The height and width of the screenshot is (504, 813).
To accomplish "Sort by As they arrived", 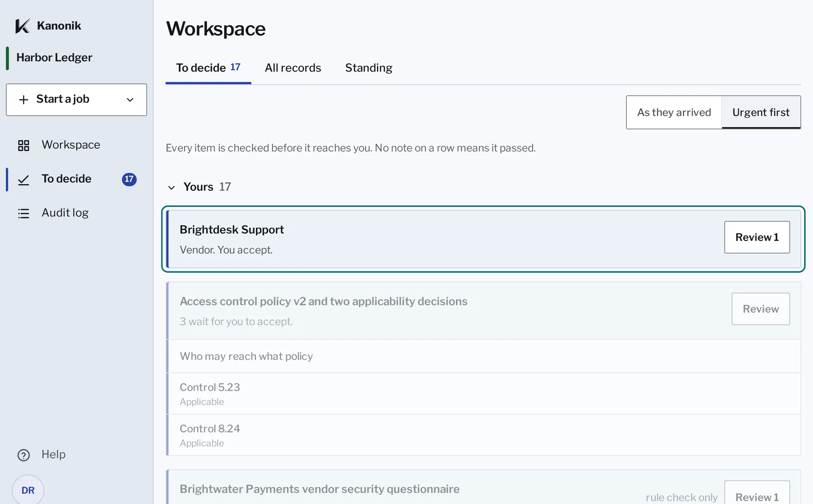I will coord(674,112).
